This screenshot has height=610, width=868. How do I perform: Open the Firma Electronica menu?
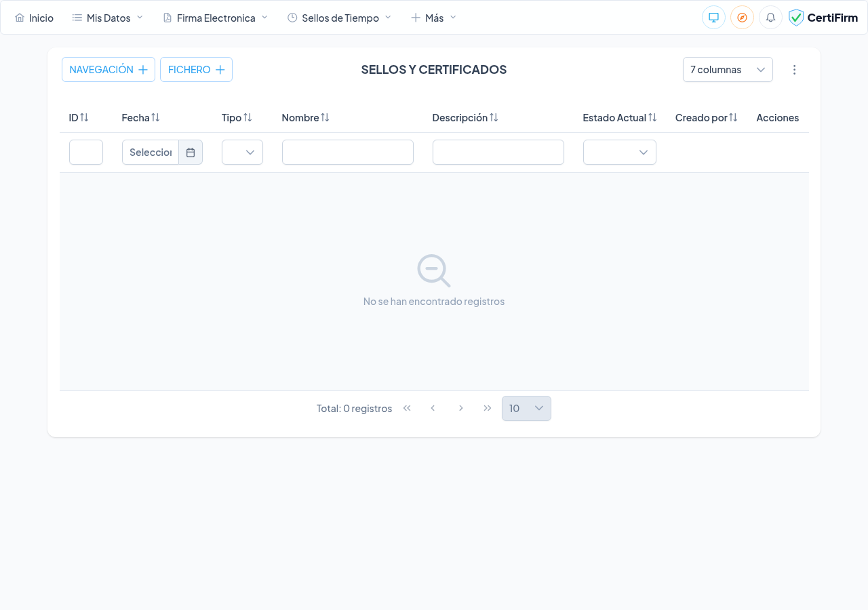(216, 18)
